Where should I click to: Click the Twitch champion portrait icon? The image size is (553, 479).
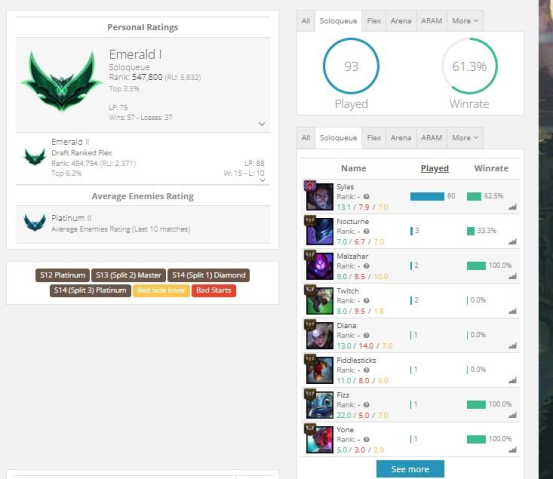(x=320, y=301)
